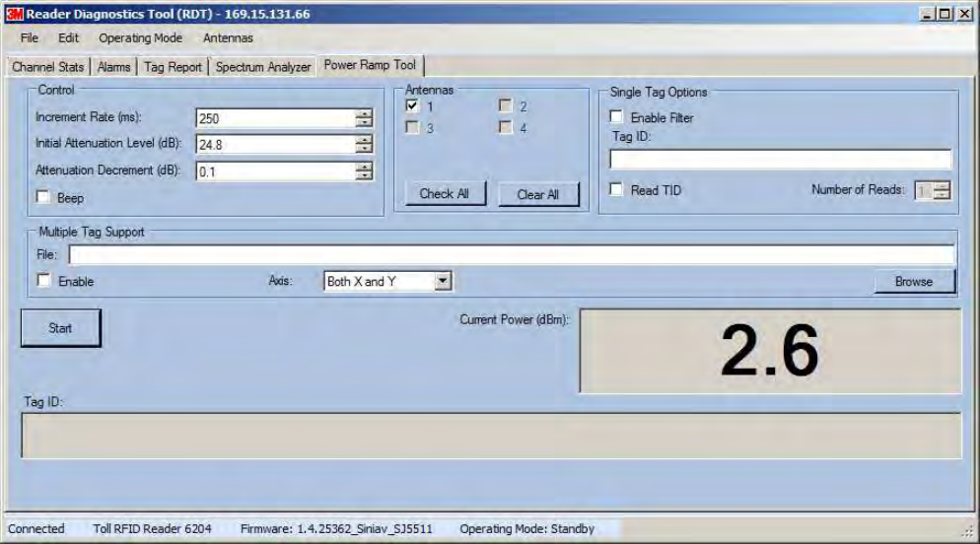Switch to the Alarms tab
This screenshot has width=980, height=544.
point(113,67)
